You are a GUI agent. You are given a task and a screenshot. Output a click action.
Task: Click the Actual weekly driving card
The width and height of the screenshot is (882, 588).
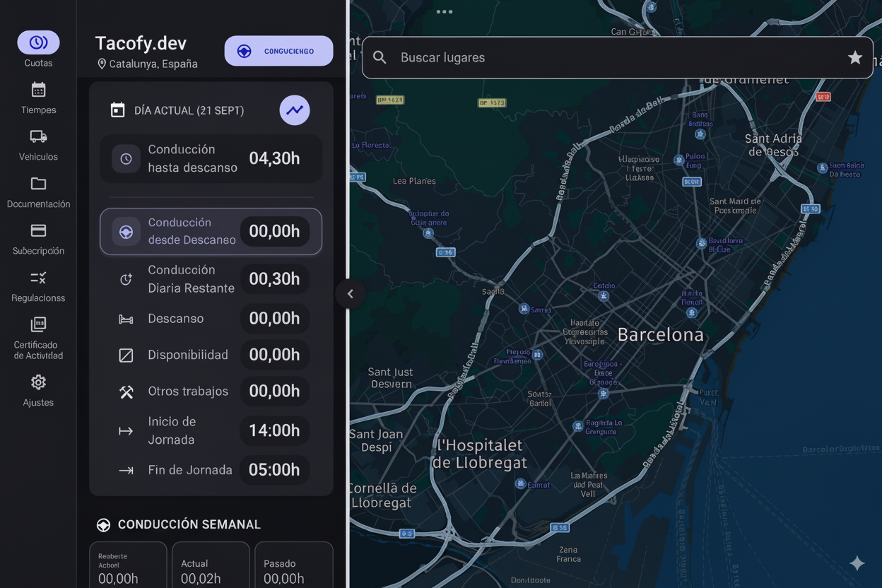211,565
